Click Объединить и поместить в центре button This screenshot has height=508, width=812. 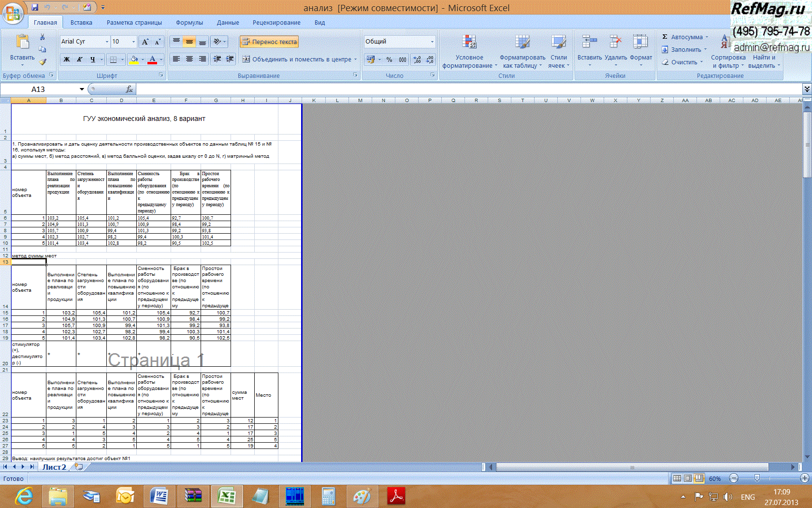click(297, 60)
